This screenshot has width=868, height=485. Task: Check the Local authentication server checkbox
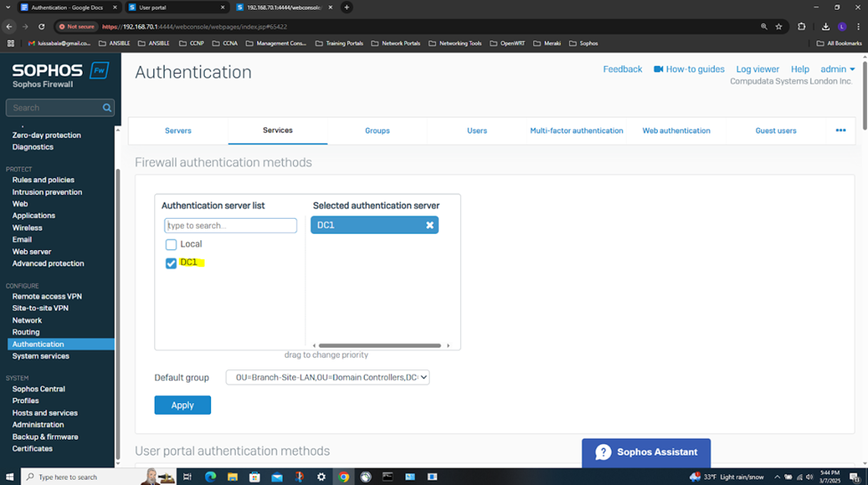tap(171, 244)
